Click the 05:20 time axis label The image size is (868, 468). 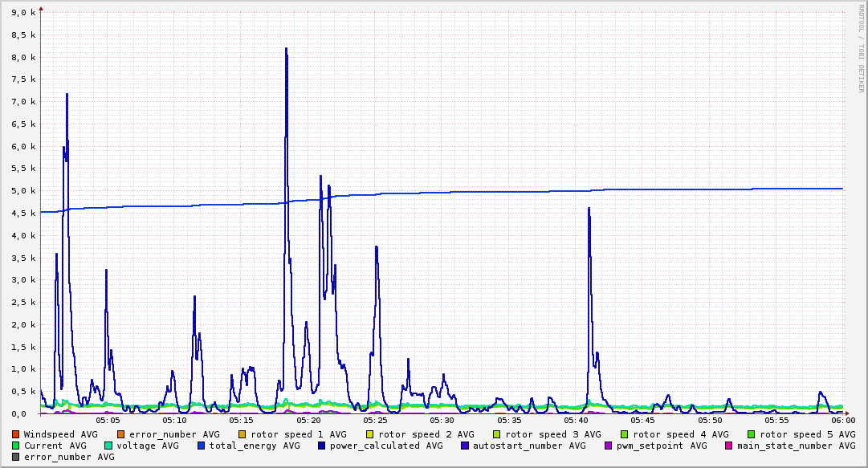pos(308,421)
